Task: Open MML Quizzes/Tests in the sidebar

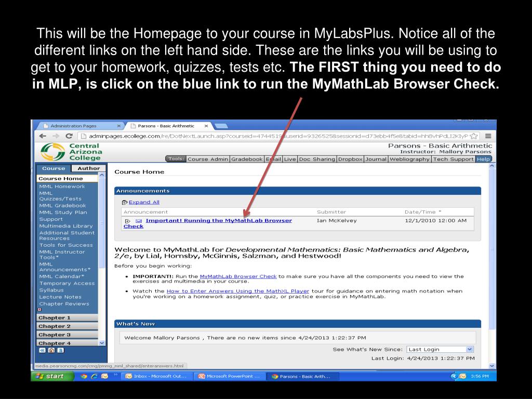Action: click(x=60, y=196)
